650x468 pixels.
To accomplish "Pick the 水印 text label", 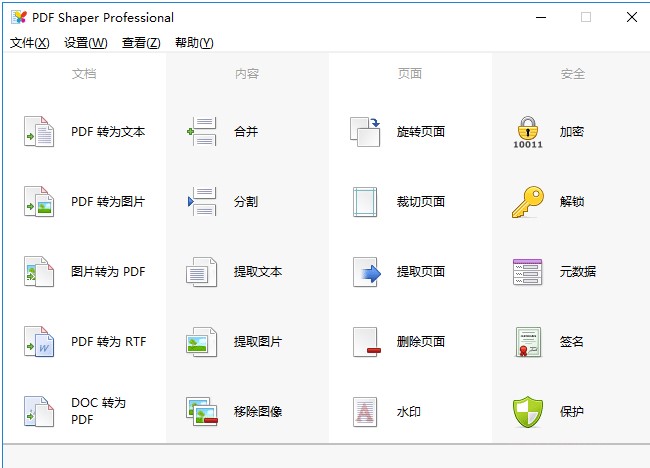I will point(409,412).
